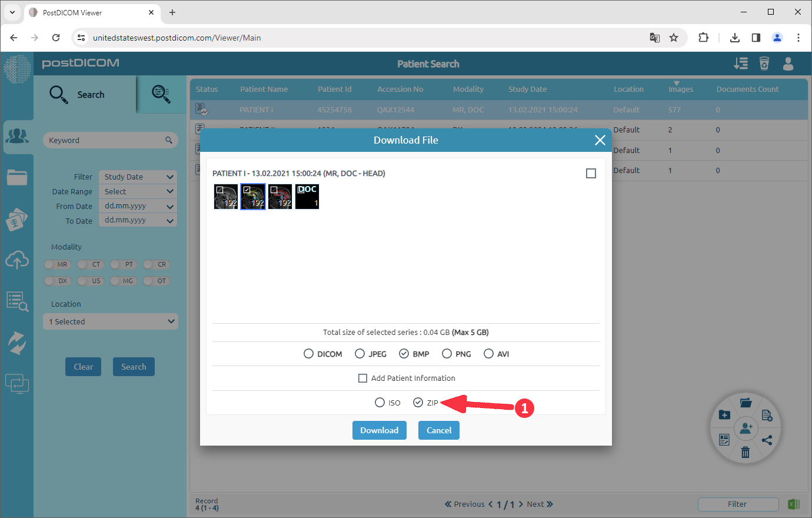Open the Order List search icon in sidebar
The width and height of the screenshot is (812, 518).
18,301
